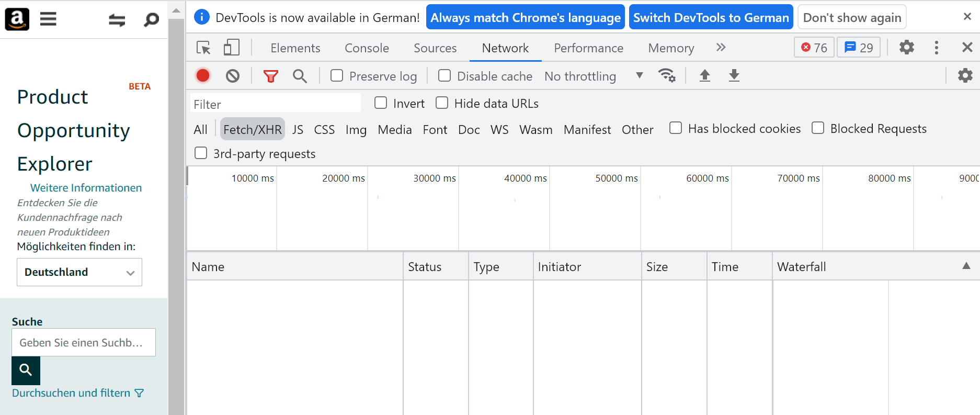The height and width of the screenshot is (415, 980).
Task: Open the magnifier search icon in header
Action: tap(151, 20)
